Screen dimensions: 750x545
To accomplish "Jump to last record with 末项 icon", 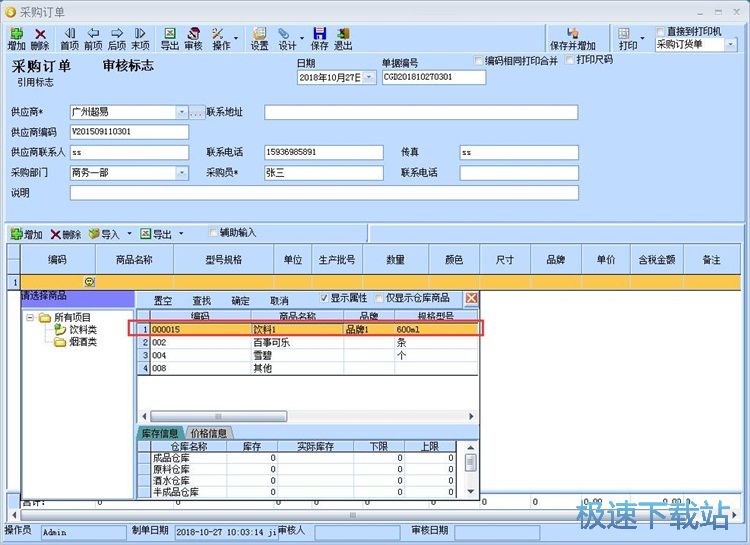I will (x=140, y=33).
